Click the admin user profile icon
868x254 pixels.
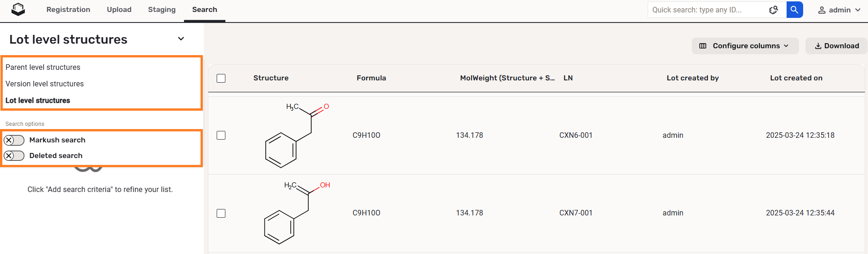tap(822, 10)
